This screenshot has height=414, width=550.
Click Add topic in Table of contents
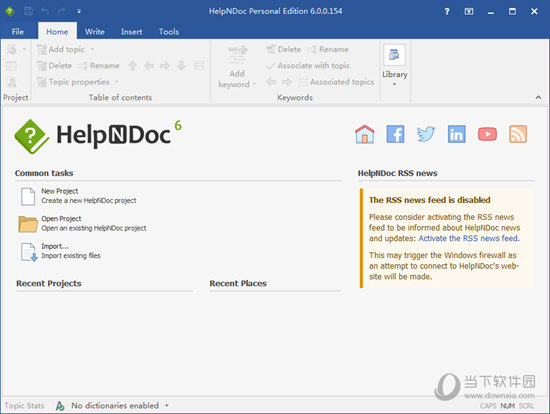click(61, 49)
